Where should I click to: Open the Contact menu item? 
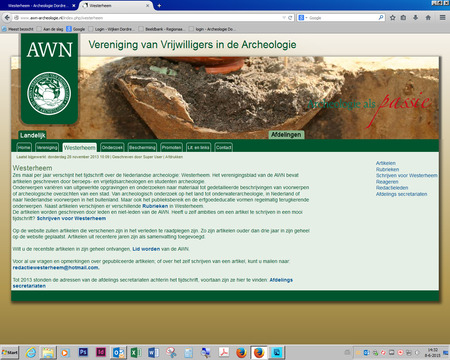click(x=223, y=147)
